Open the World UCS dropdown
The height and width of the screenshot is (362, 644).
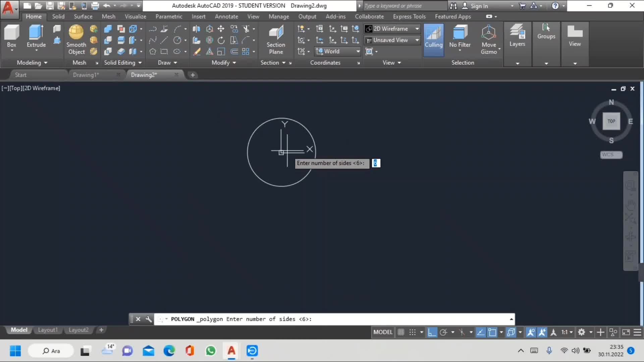click(338, 51)
